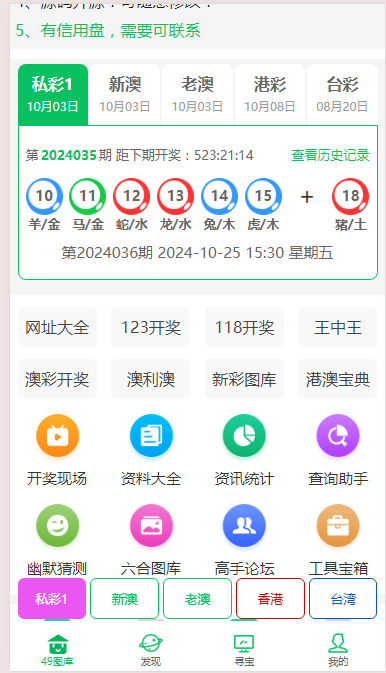Open the 港澳宝典 button
This screenshot has height=673, width=386.
(x=337, y=379)
